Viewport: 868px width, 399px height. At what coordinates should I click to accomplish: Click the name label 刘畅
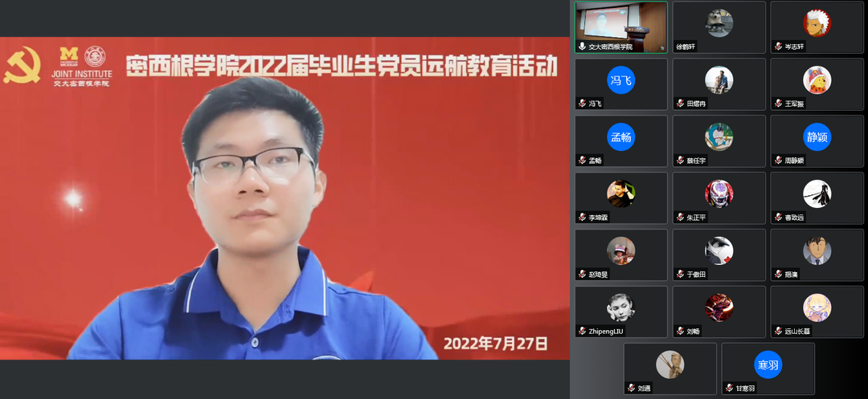[693, 331]
